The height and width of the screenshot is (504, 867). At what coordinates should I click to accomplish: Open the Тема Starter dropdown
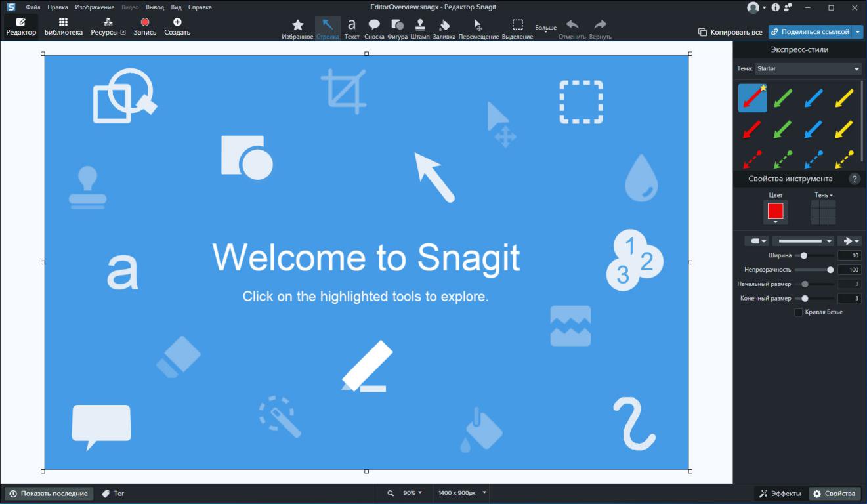pos(808,69)
